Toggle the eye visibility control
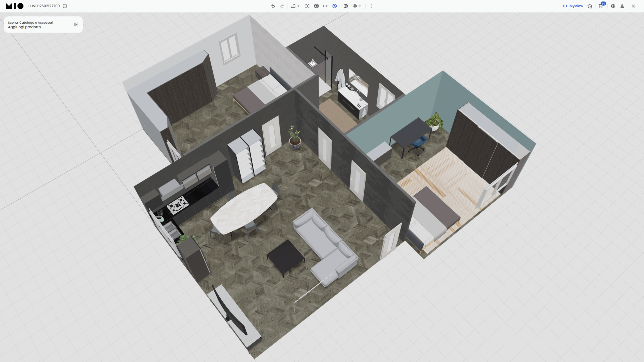This screenshot has width=644, height=362. 355,6
